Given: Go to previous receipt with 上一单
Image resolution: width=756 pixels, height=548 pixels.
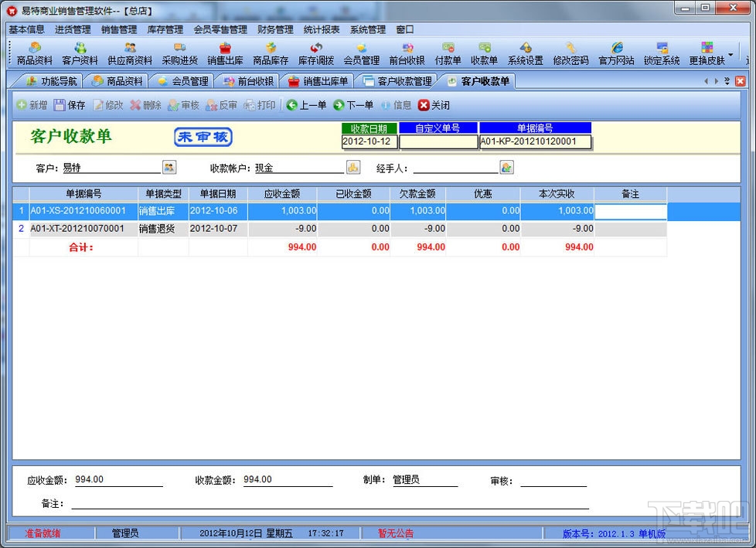Looking at the screenshot, I should click(x=306, y=105).
